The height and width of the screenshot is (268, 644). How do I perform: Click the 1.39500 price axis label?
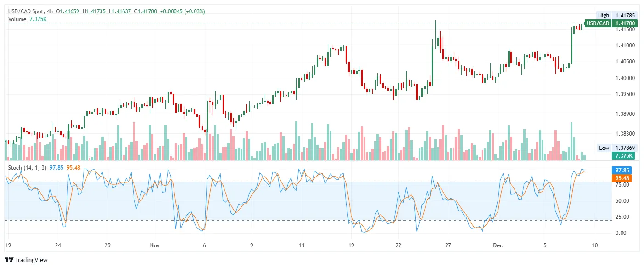tap(625, 94)
